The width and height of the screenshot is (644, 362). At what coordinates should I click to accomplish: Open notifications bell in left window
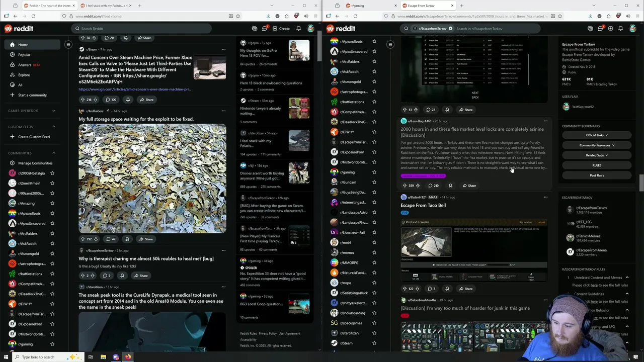point(298,29)
